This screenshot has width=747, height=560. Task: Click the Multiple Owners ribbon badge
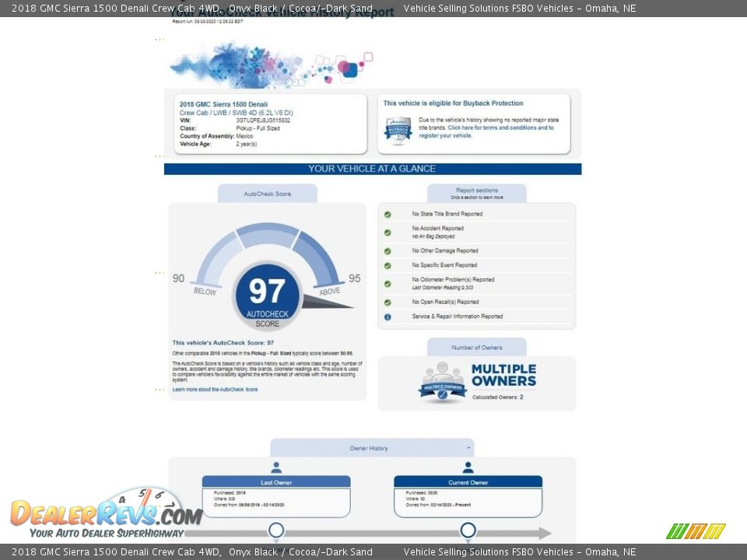pos(443,383)
